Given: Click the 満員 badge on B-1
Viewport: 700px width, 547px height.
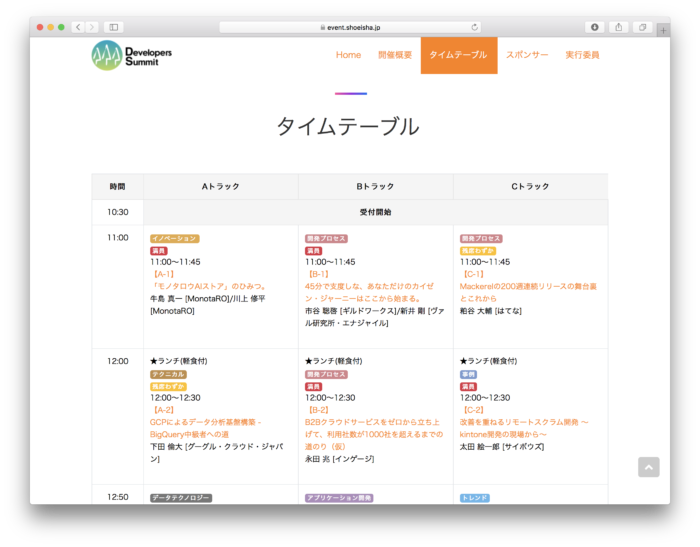Looking at the screenshot, I should pos(313,251).
